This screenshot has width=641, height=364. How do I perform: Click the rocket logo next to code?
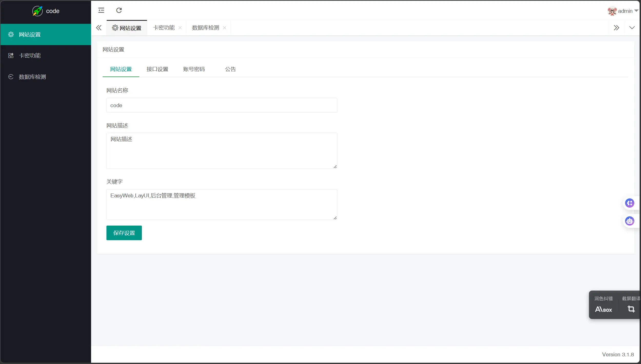[37, 11]
